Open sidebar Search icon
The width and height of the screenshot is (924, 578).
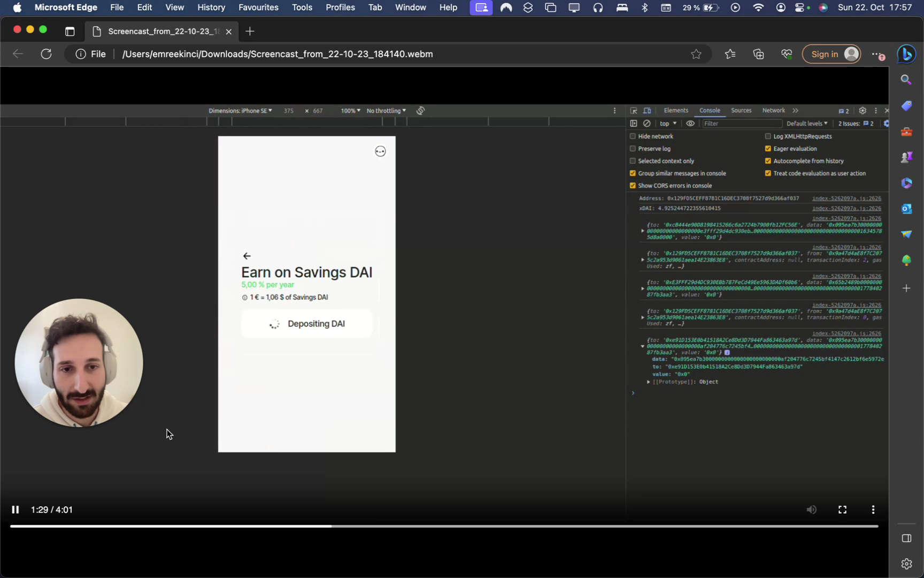[906, 80]
